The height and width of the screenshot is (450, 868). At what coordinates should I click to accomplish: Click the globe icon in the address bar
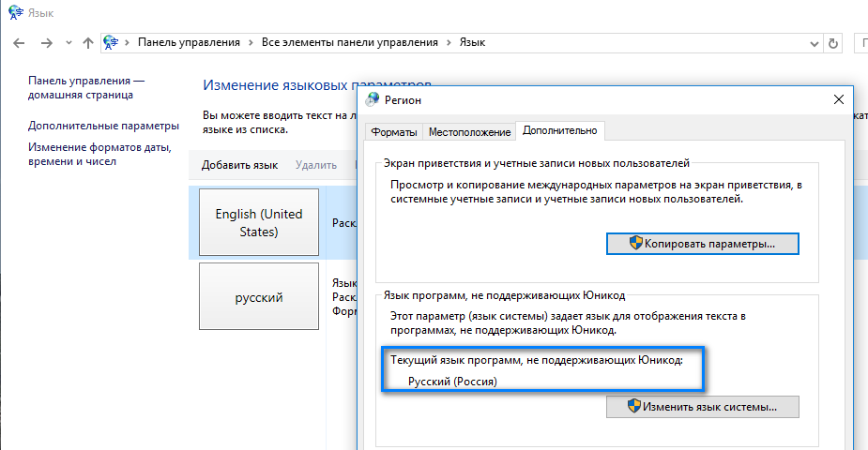pos(112,43)
